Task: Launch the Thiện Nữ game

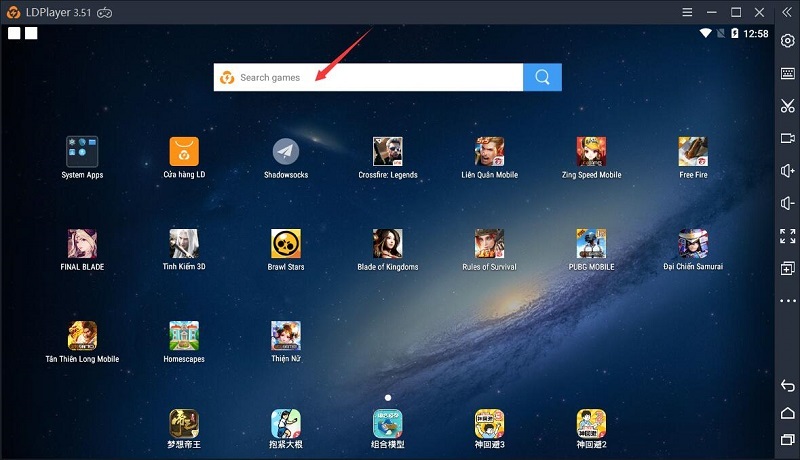Action: pos(286,336)
